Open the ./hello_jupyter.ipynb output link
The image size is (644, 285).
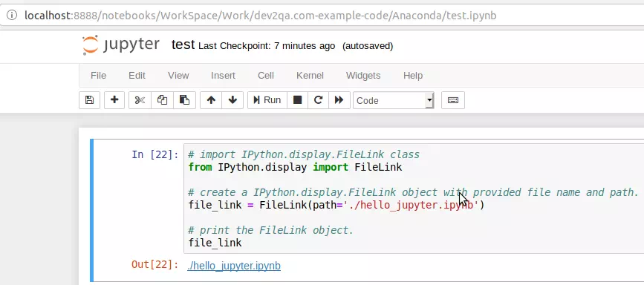(x=234, y=266)
